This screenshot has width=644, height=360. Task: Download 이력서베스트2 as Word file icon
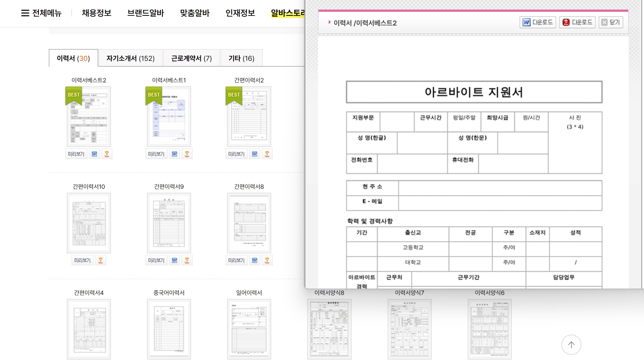pos(94,154)
